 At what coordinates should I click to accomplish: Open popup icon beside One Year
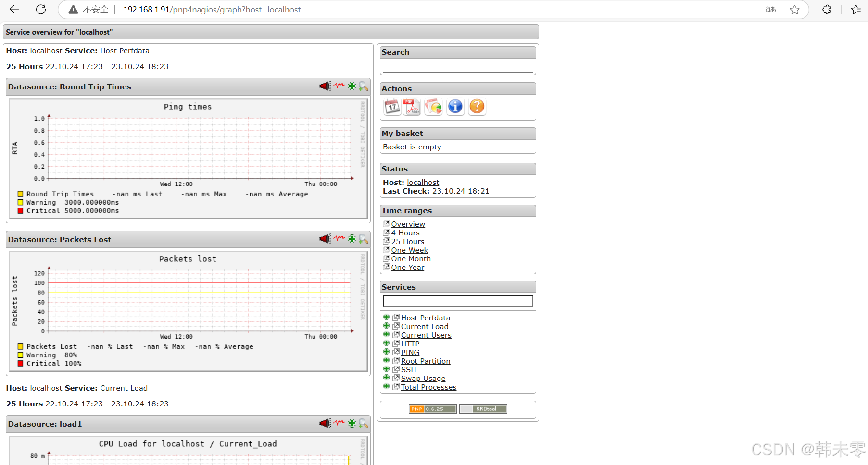click(x=386, y=267)
